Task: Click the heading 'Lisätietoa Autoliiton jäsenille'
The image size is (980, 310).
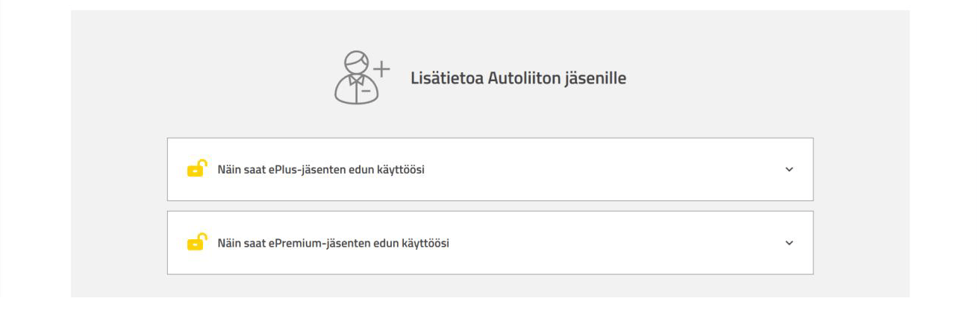Action: (x=518, y=78)
